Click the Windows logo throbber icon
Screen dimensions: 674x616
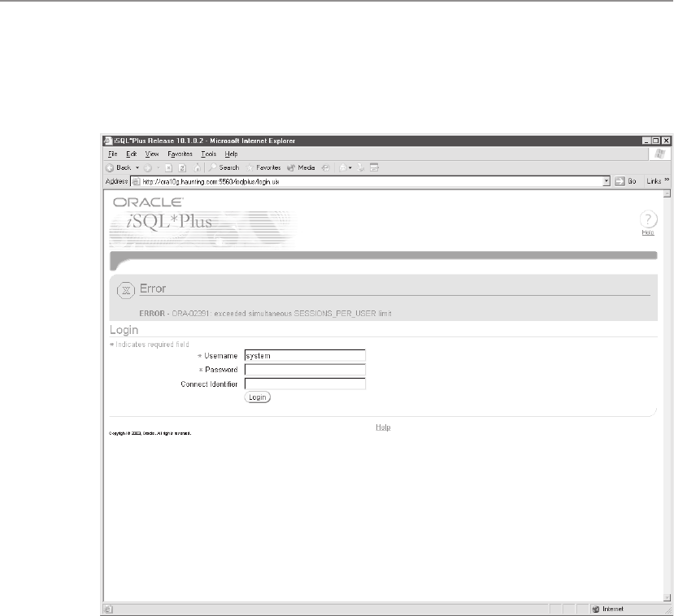click(x=660, y=154)
